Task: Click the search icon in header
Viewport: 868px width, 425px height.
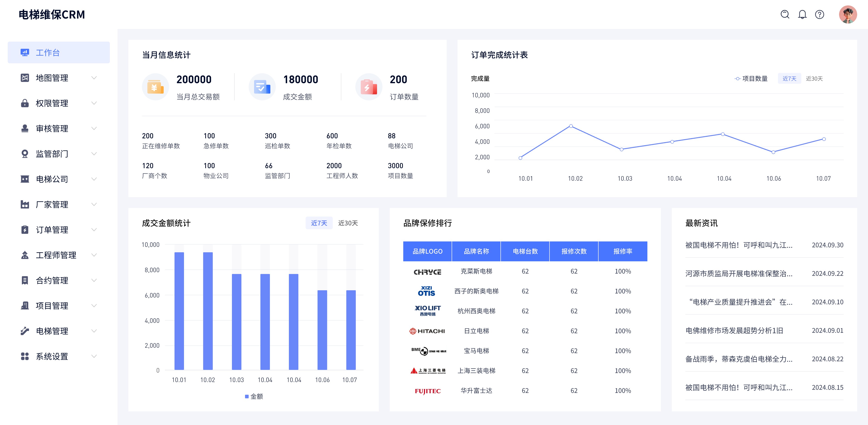Action: pyautogui.click(x=785, y=14)
